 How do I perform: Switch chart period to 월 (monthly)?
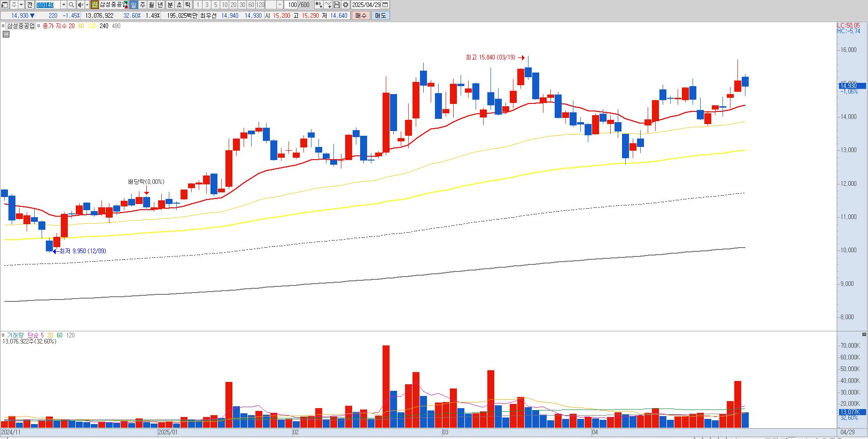152,5
